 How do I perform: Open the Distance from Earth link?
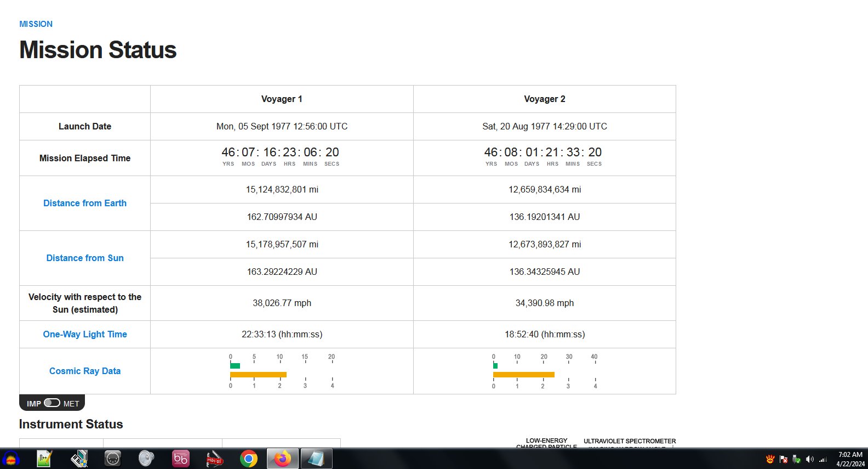coord(85,203)
